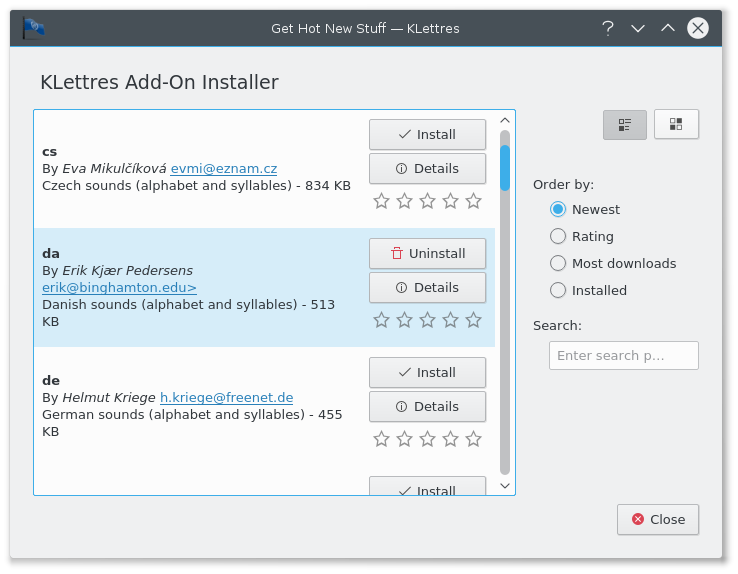Image resolution: width=738 pixels, height=574 pixels.
Task: Click the KLettres flag icon in title bar
Action: pos(34,28)
